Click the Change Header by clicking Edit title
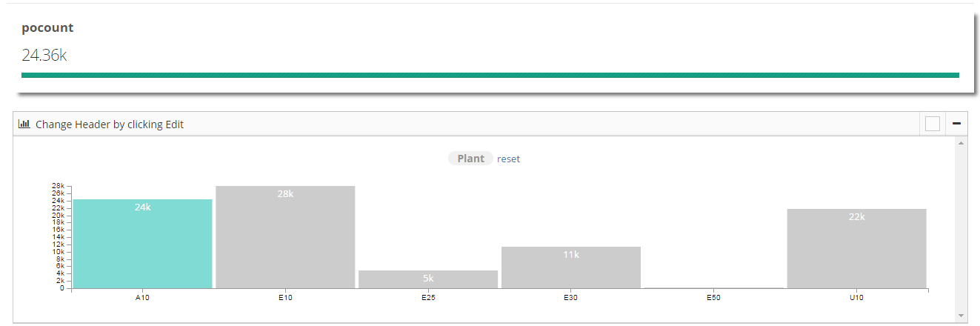 tap(110, 124)
